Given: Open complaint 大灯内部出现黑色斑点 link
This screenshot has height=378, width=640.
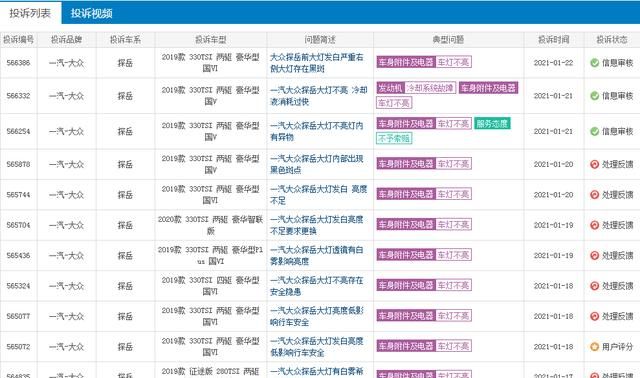Looking at the screenshot, I should click(317, 164).
